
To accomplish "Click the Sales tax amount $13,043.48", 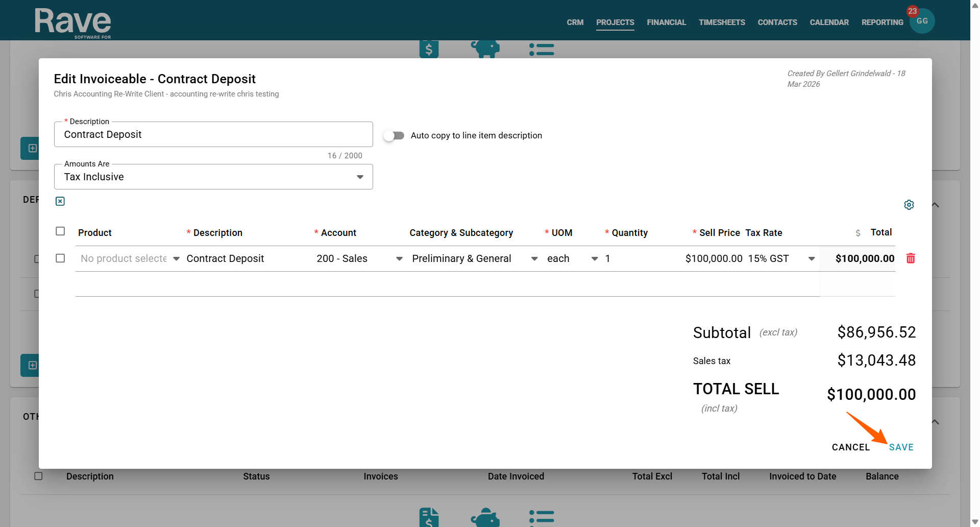I will click(876, 361).
